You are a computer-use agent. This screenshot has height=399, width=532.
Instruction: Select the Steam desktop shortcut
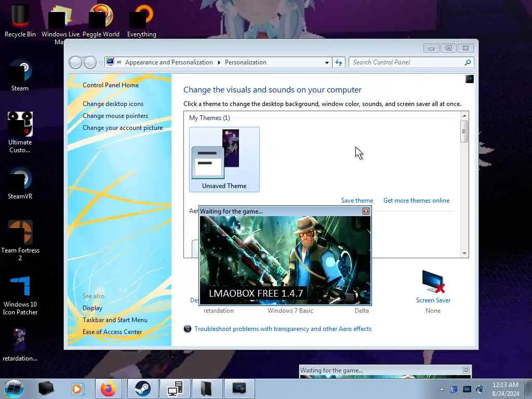pos(20,75)
